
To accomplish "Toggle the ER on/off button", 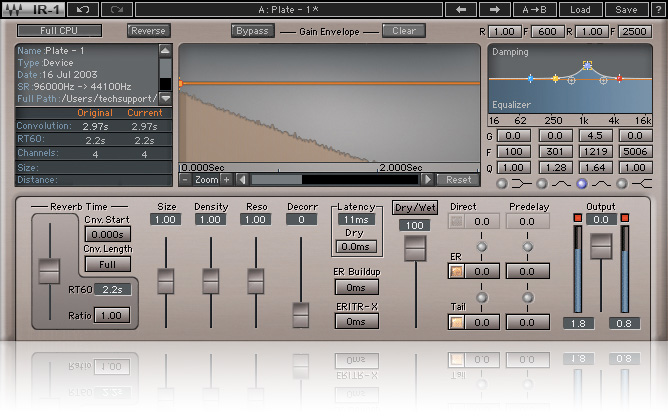I will [x=456, y=271].
